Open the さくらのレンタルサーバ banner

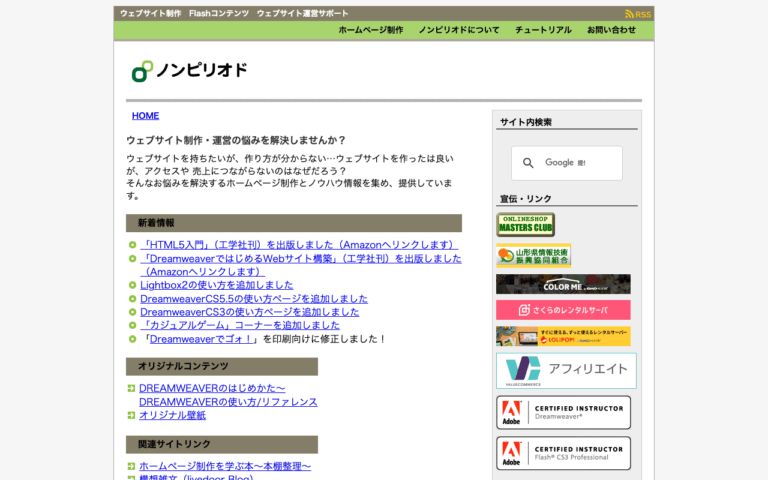[x=563, y=310]
